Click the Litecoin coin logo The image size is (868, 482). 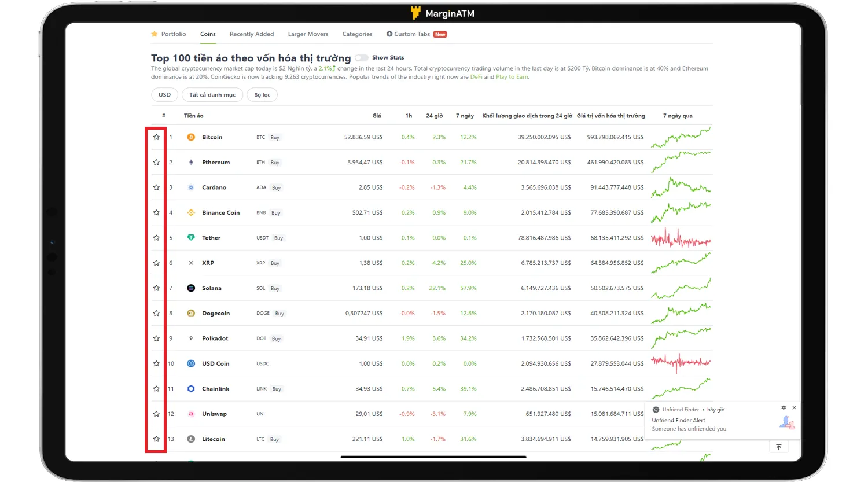tap(191, 439)
